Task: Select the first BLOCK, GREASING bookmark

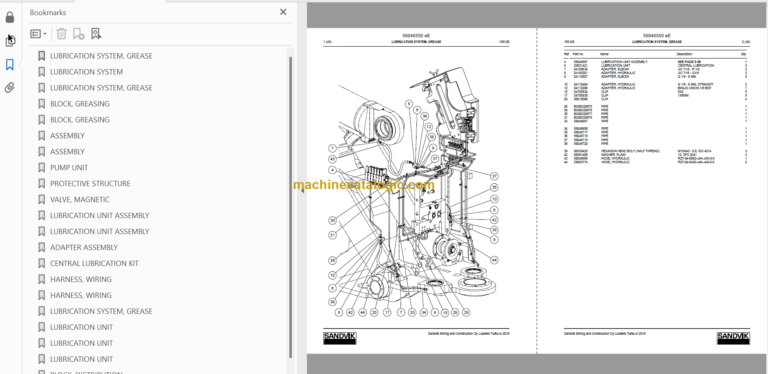Action: pos(80,104)
